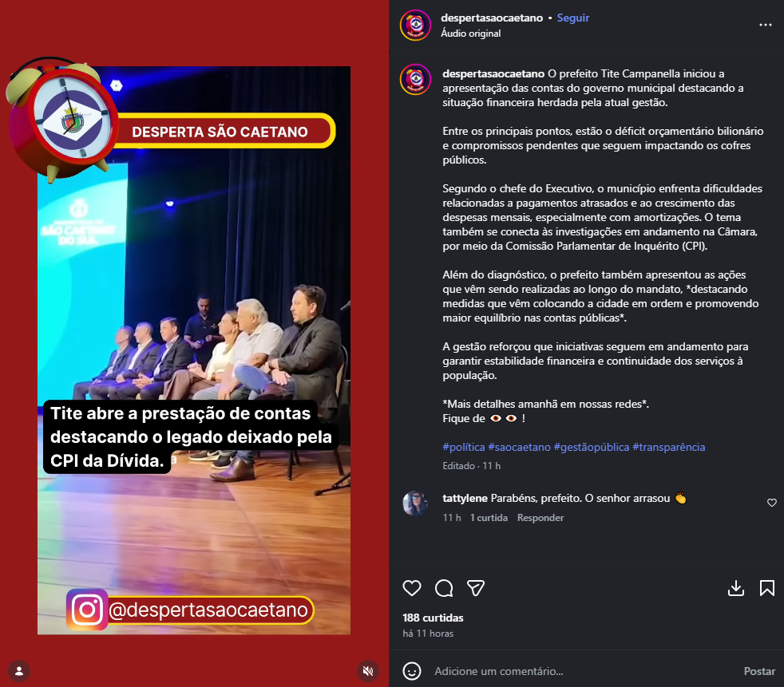Share the post with paper plane icon
Image resolution: width=784 pixels, height=687 pixels.
pyautogui.click(x=476, y=588)
